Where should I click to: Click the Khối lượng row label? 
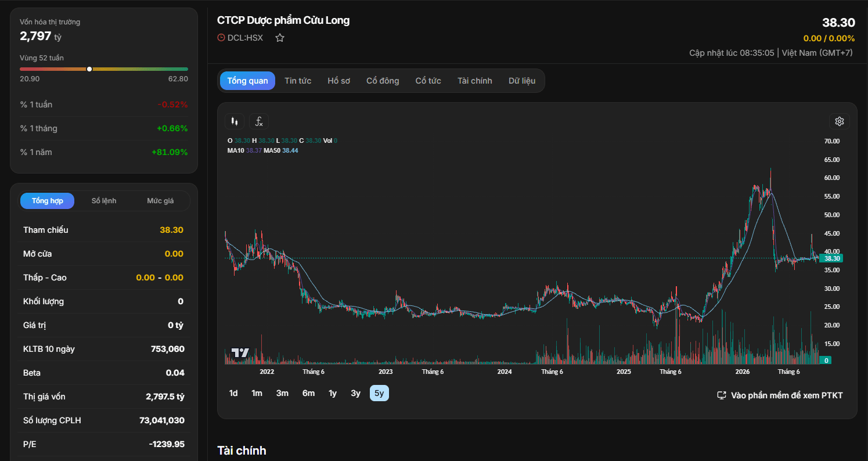[x=44, y=301]
